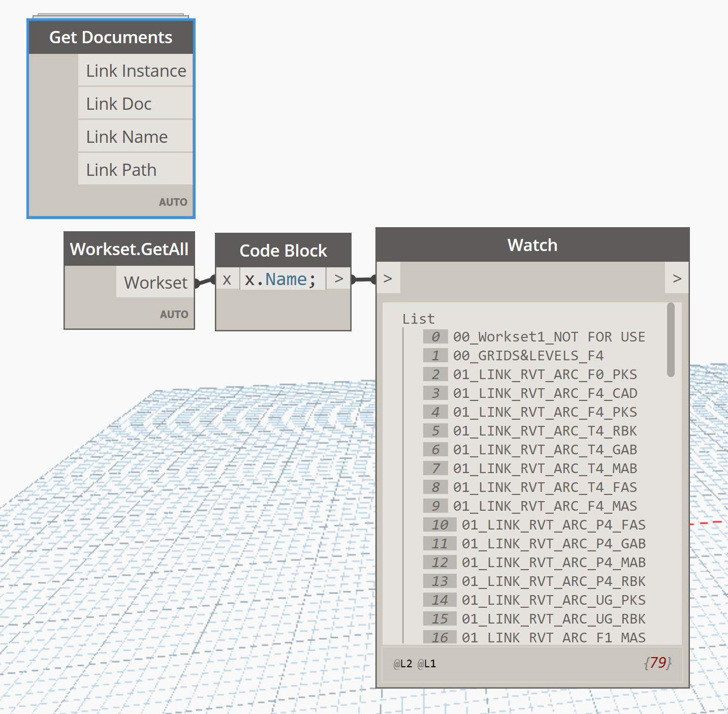Select row 01_LINK_RVT_ARC_T4_FAS
The height and width of the screenshot is (714, 728).
pos(530,487)
